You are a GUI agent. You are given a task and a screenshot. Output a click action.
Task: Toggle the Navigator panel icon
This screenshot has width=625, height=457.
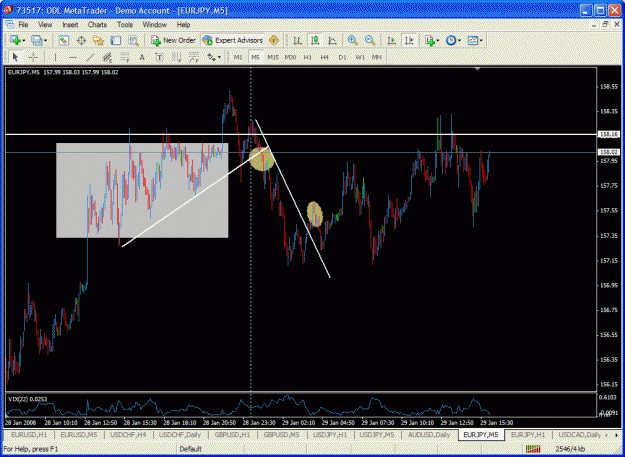click(x=98, y=40)
